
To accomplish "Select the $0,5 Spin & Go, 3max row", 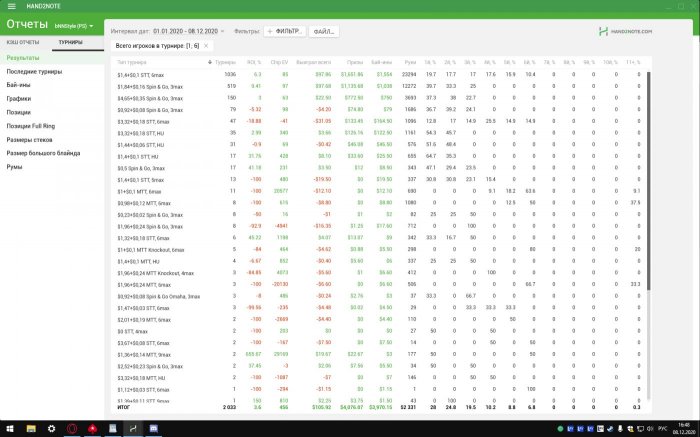I will (379, 168).
